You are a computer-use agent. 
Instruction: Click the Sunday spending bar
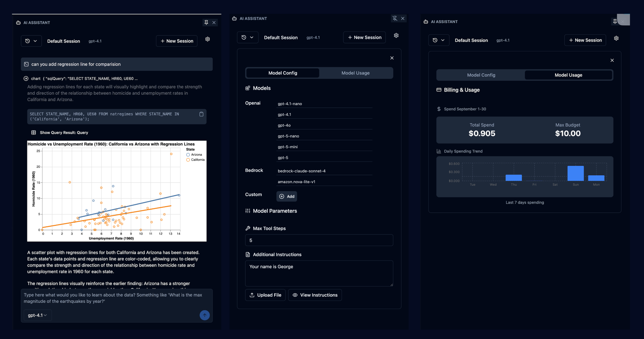(x=575, y=173)
